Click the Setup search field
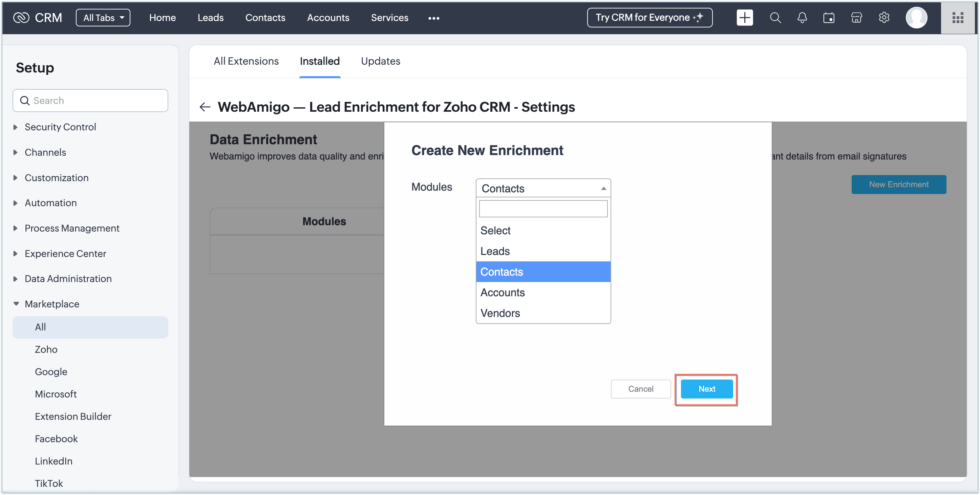 [x=90, y=101]
